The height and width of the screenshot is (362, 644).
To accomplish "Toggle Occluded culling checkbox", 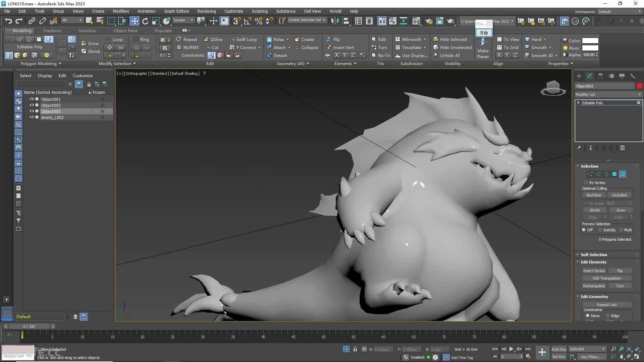I will 619,195.
